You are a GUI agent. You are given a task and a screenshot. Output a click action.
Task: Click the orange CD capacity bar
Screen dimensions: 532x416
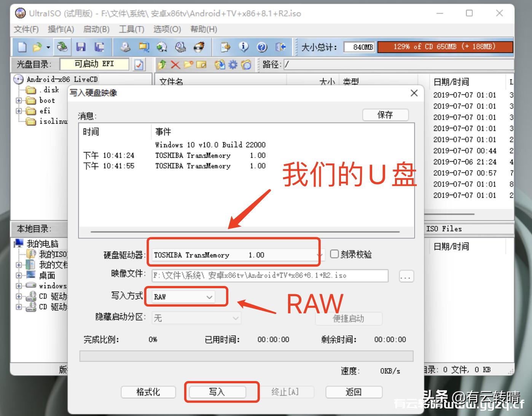(x=444, y=47)
